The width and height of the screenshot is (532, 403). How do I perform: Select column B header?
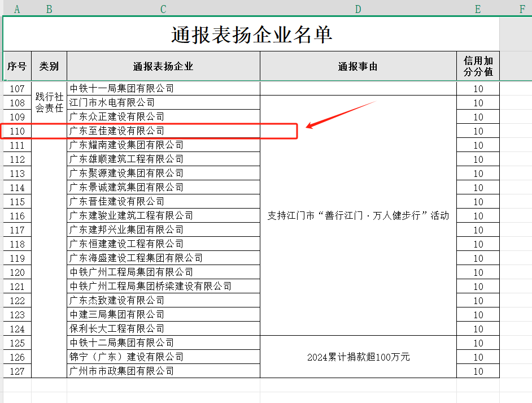click(49, 8)
